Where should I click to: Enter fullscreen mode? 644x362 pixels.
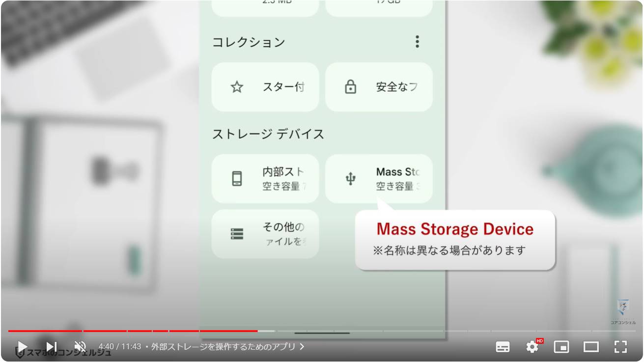click(x=621, y=347)
